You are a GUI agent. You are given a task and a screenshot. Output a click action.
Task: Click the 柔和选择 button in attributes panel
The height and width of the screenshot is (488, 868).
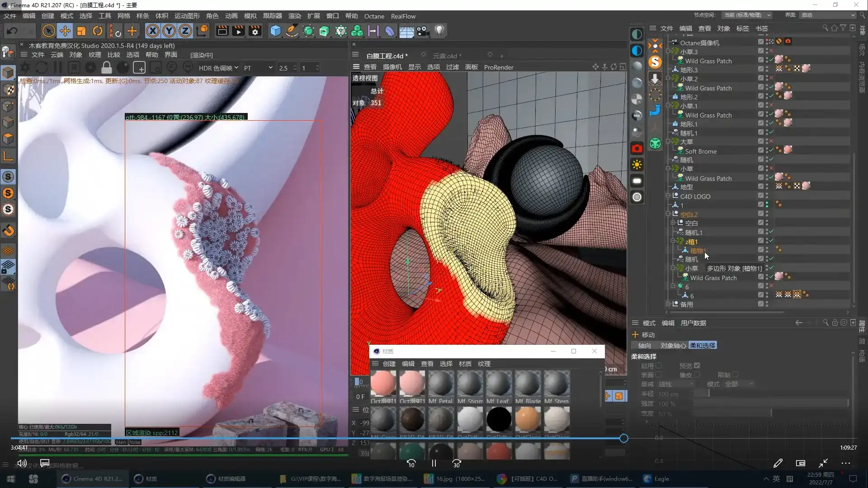[x=703, y=345]
